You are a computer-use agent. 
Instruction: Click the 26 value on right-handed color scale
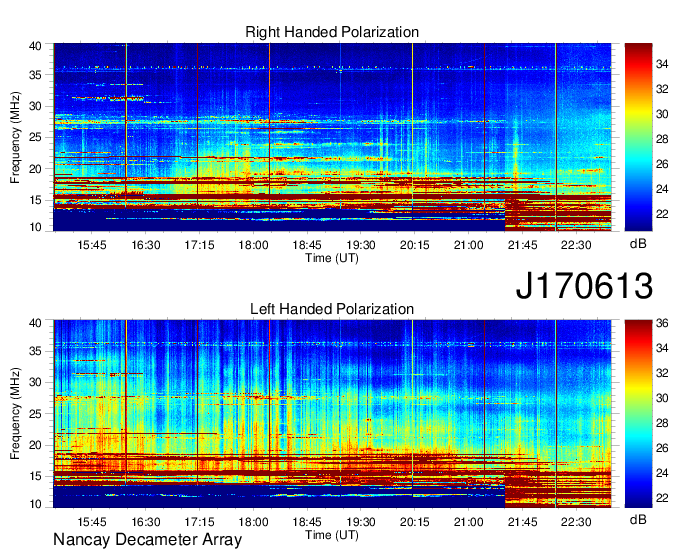coord(662,164)
